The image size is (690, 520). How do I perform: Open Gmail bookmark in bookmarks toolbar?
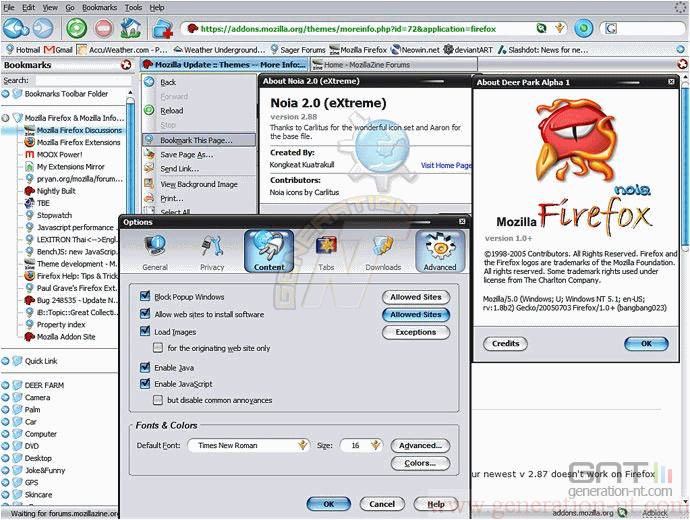(58, 50)
